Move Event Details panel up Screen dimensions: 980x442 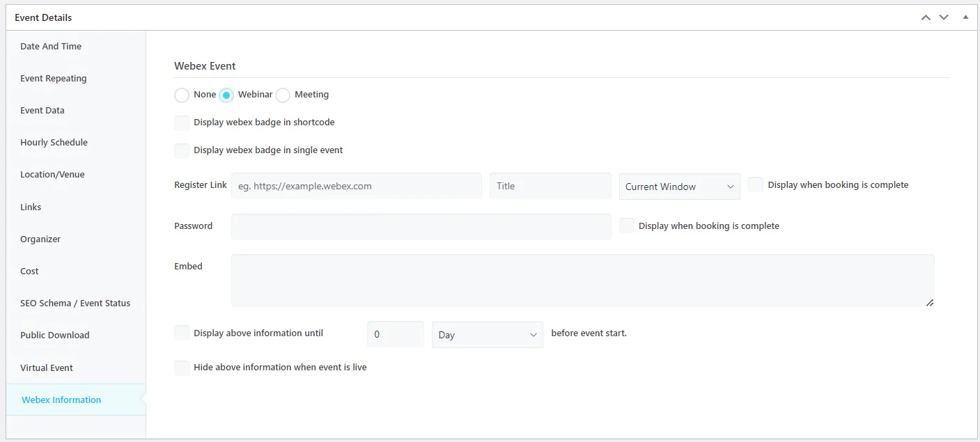coord(926,17)
